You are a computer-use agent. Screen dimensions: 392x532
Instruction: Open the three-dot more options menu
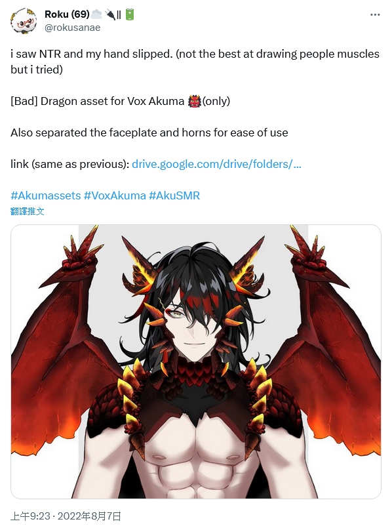pos(375,14)
